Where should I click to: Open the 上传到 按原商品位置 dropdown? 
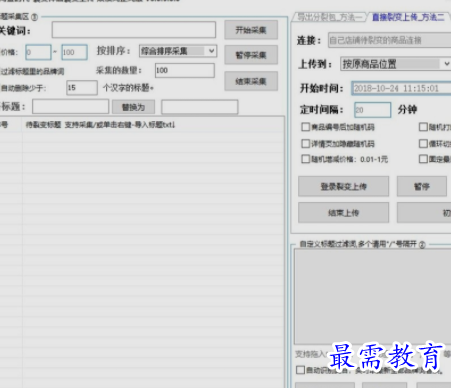[395, 64]
